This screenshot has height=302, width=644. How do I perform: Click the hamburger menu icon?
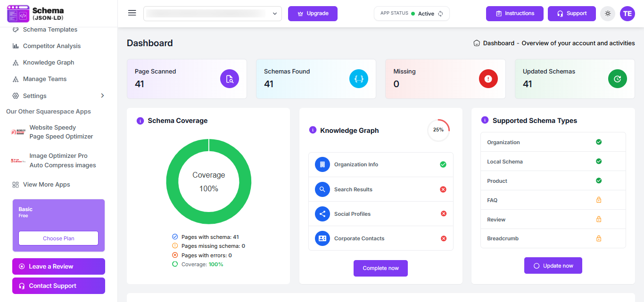click(x=132, y=13)
